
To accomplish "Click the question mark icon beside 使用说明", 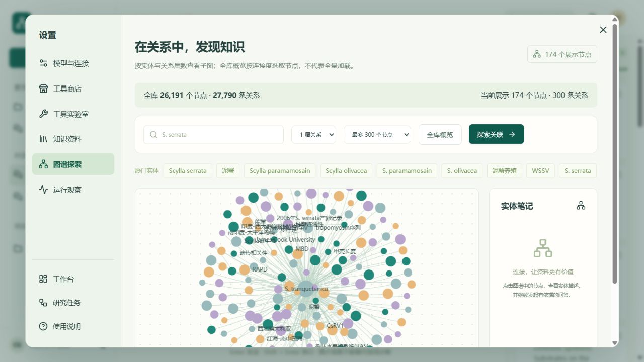I will (x=43, y=326).
